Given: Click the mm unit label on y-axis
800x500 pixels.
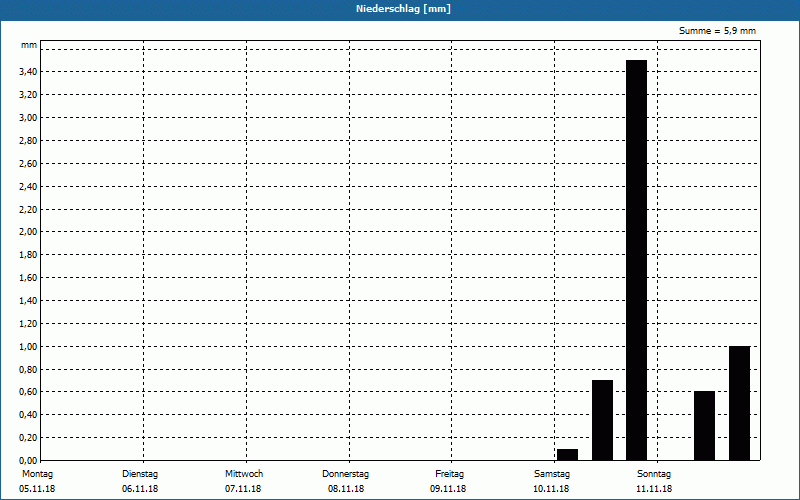Looking at the screenshot, I should (x=29, y=45).
